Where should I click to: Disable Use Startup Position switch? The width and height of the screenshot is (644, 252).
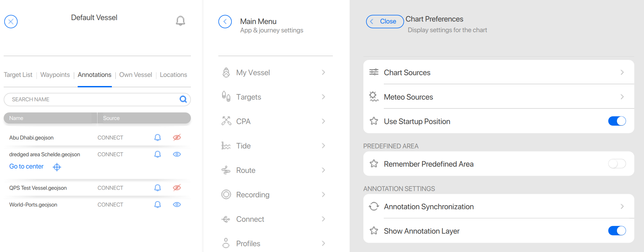(x=617, y=121)
